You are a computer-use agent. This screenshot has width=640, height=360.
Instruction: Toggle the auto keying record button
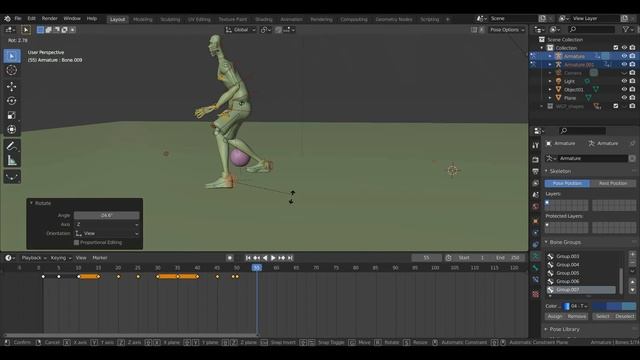[230, 258]
